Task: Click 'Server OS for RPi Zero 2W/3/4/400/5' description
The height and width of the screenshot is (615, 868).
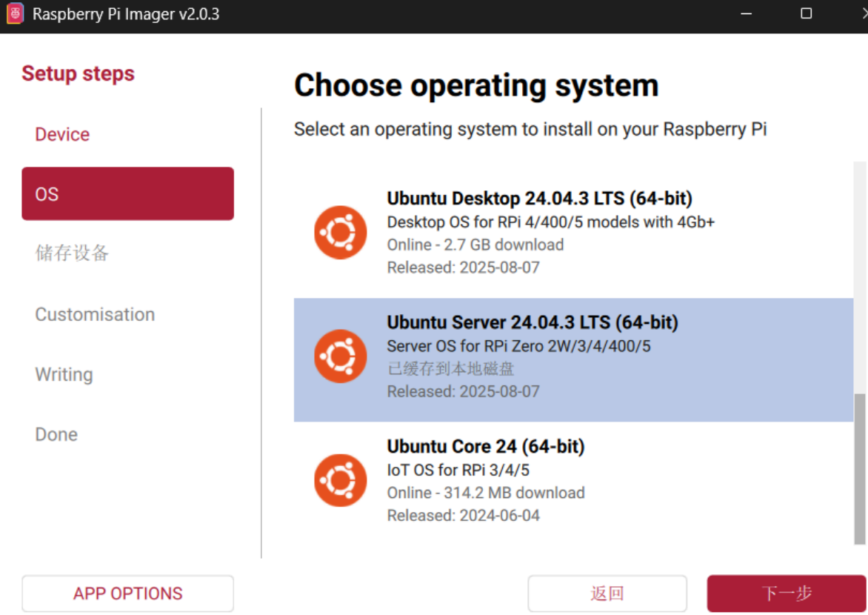Action: tap(518, 346)
